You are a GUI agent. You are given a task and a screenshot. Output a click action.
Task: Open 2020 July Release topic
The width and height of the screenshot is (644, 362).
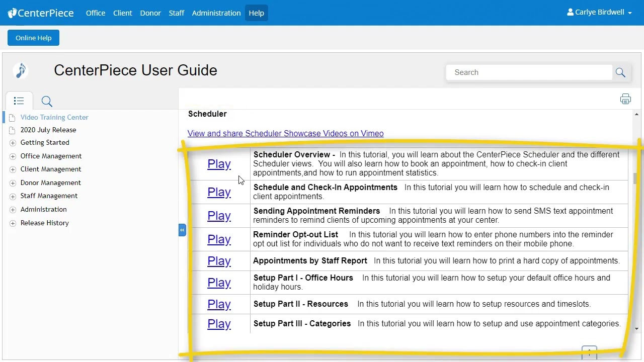click(x=48, y=130)
